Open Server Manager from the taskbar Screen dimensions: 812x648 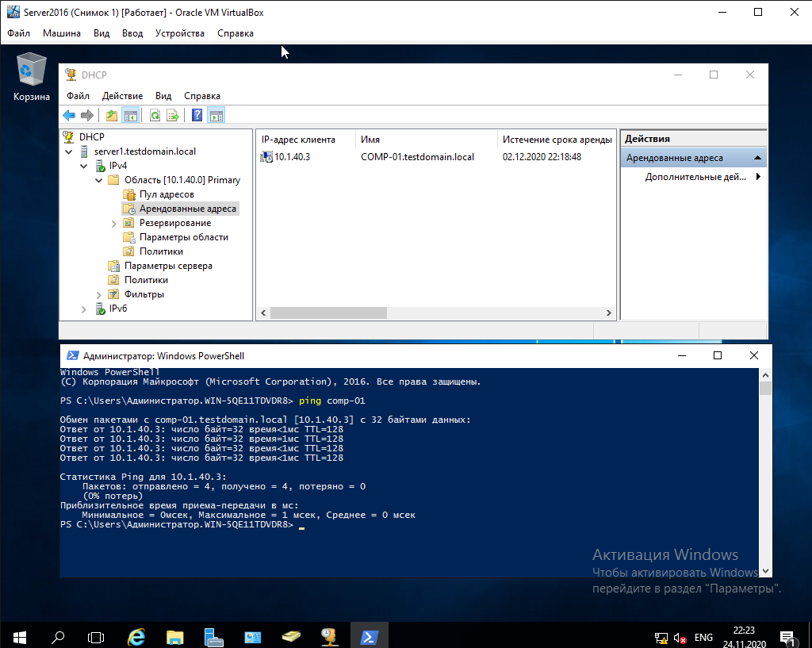coord(213,636)
